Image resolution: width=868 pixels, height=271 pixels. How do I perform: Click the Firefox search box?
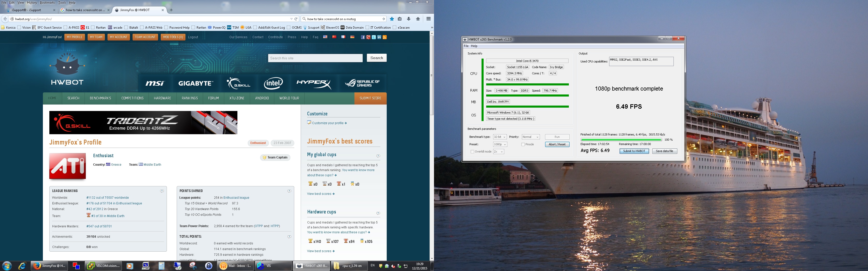tap(344, 19)
